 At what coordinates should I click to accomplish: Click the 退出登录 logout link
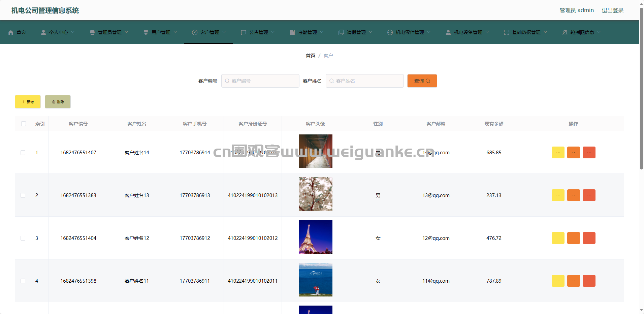[x=613, y=10]
